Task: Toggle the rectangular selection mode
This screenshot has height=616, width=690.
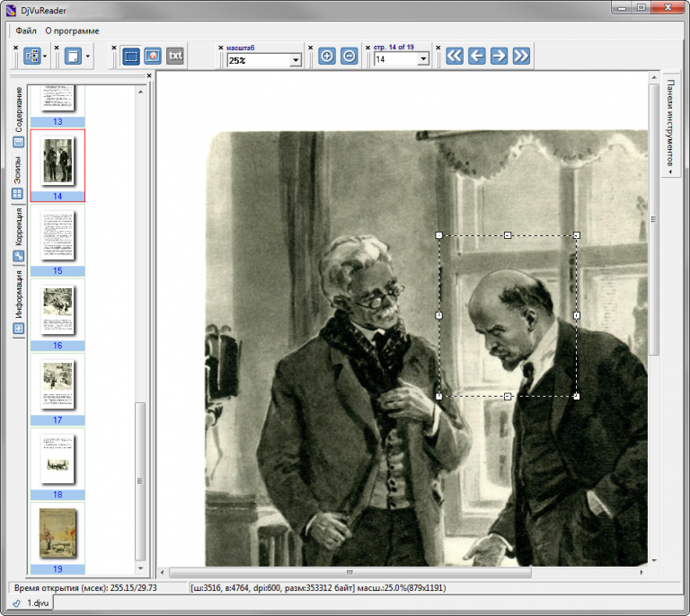Action: tap(130, 56)
